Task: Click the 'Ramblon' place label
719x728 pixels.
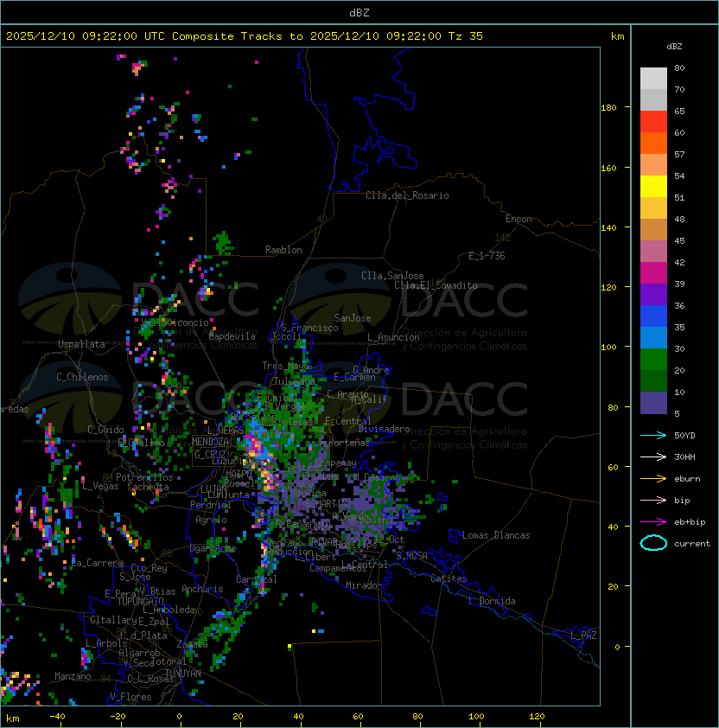Action: pos(283,250)
